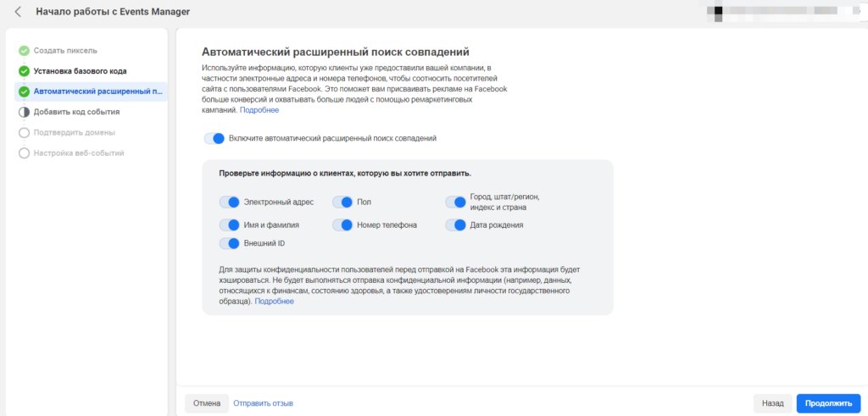Open Подробнее link under the hashing notice
This screenshot has width=868, height=416.
click(274, 301)
